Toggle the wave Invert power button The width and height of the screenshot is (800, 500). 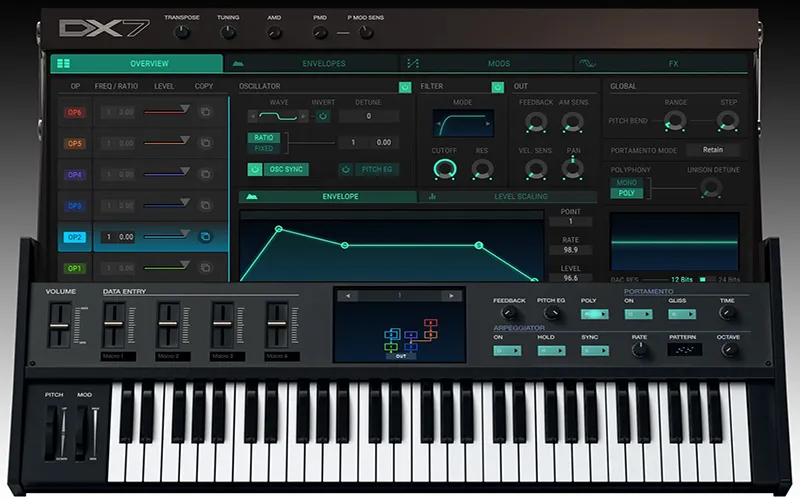click(x=322, y=116)
